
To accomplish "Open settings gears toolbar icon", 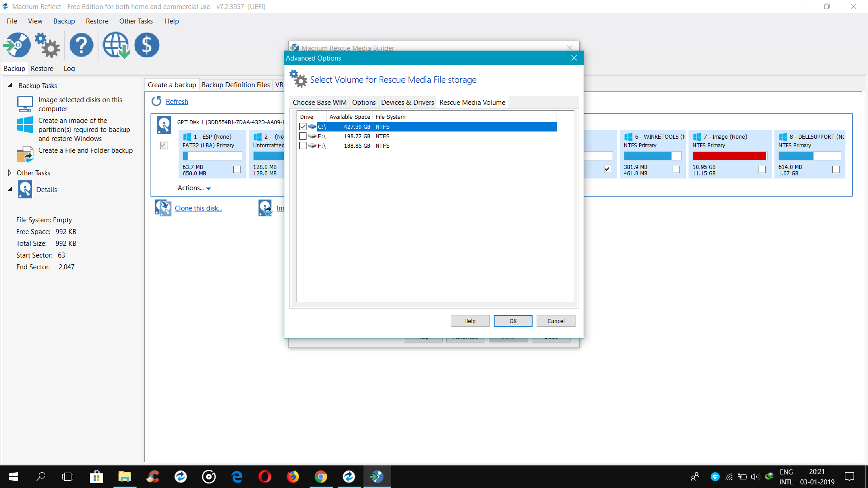I will click(47, 45).
